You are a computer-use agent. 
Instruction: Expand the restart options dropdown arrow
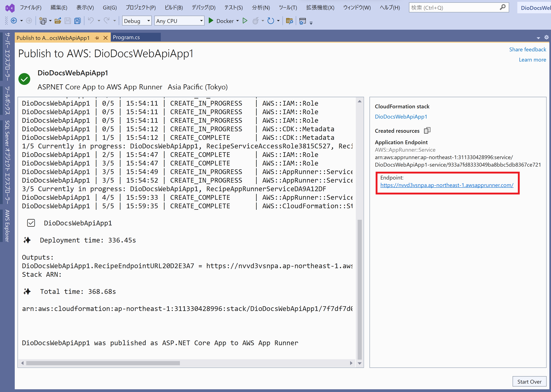278,21
